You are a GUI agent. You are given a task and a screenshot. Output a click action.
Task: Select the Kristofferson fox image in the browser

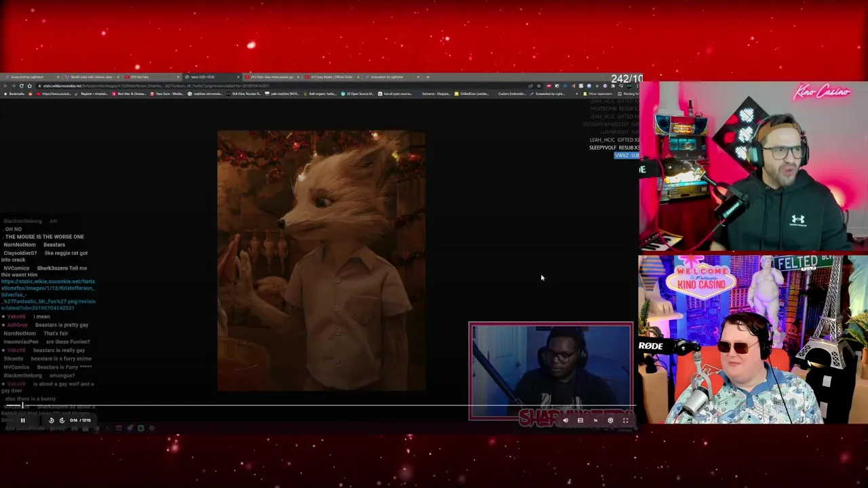point(321,261)
